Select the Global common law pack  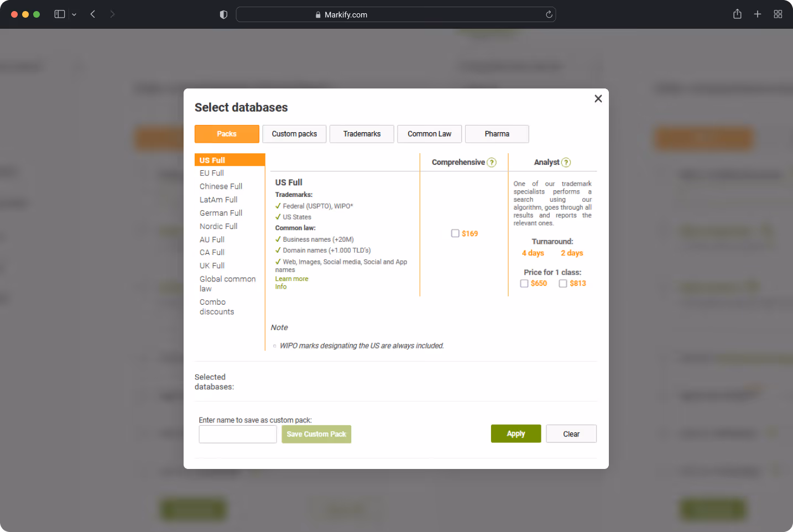pyautogui.click(x=227, y=284)
